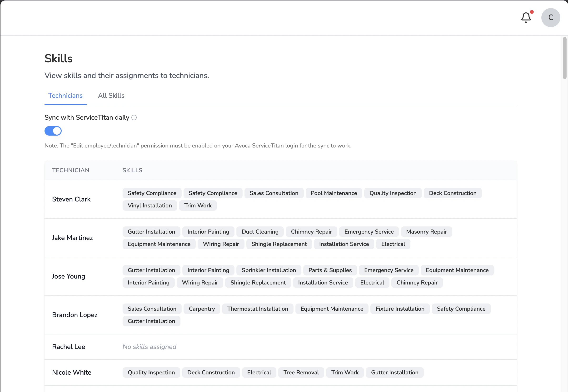Click Rachel Lee's row name
The height and width of the screenshot is (392, 568).
(x=69, y=347)
